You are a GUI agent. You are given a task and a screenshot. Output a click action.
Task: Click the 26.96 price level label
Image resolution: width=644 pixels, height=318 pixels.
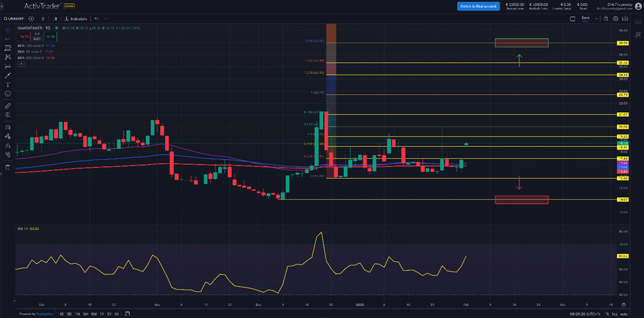tap(623, 43)
